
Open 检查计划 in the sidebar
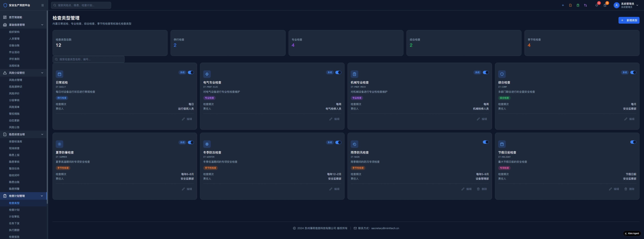pyautogui.click(x=14, y=210)
